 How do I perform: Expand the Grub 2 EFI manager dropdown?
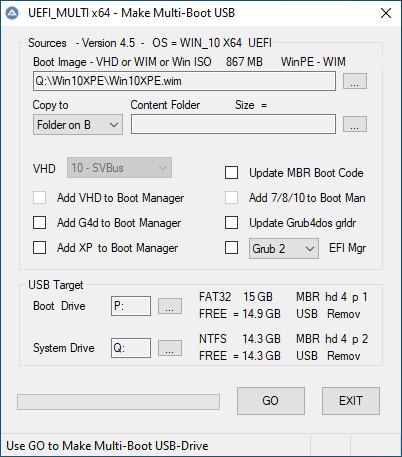click(284, 248)
